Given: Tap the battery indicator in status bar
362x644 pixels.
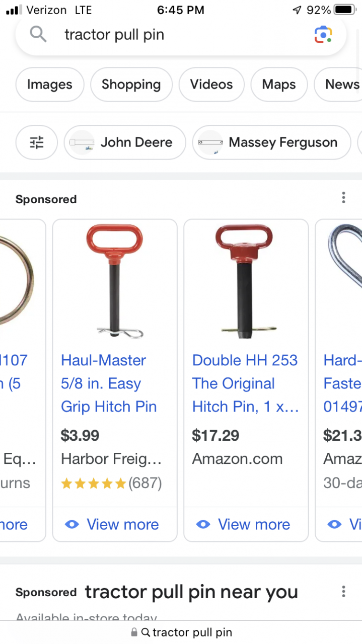Looking at the screenshot, I should pos(345,10).
